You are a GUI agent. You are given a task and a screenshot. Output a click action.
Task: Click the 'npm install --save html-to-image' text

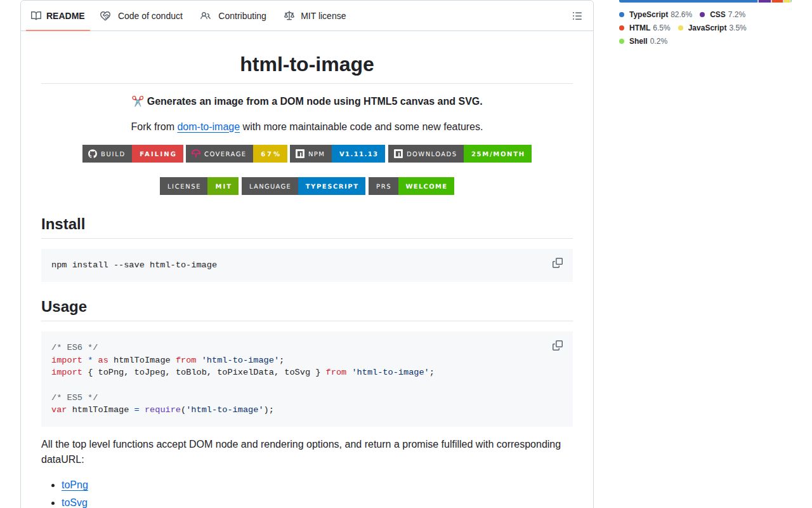coord(134,265)
